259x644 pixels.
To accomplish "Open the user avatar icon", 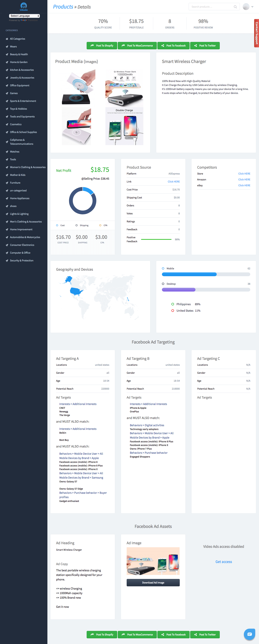I will click(246, 7).
